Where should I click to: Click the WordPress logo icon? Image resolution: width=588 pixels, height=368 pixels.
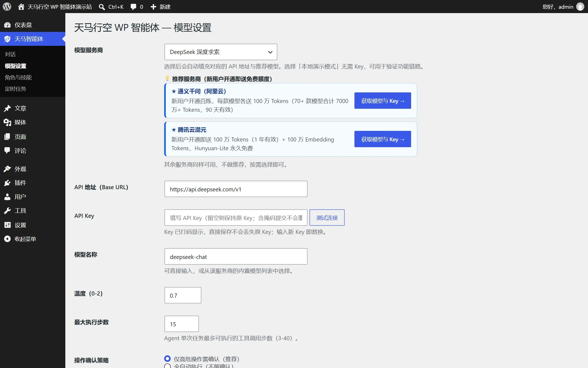pyautogui.click(x=7, y=7)
